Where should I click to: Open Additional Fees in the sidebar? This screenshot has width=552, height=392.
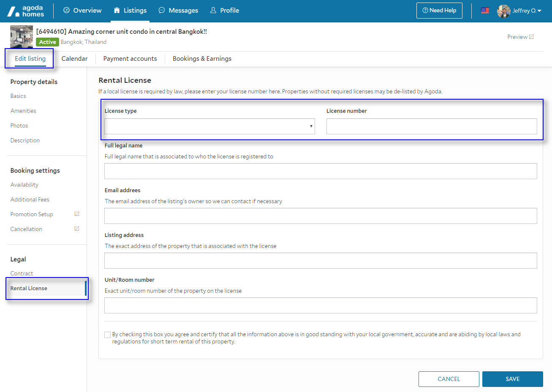tap(30, 199)
